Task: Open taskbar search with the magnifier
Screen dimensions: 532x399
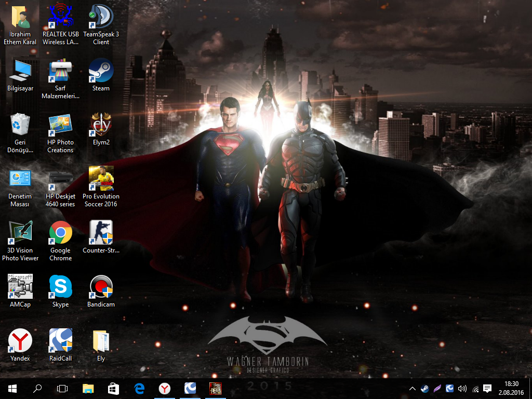Action: click(x=37, y=389)
